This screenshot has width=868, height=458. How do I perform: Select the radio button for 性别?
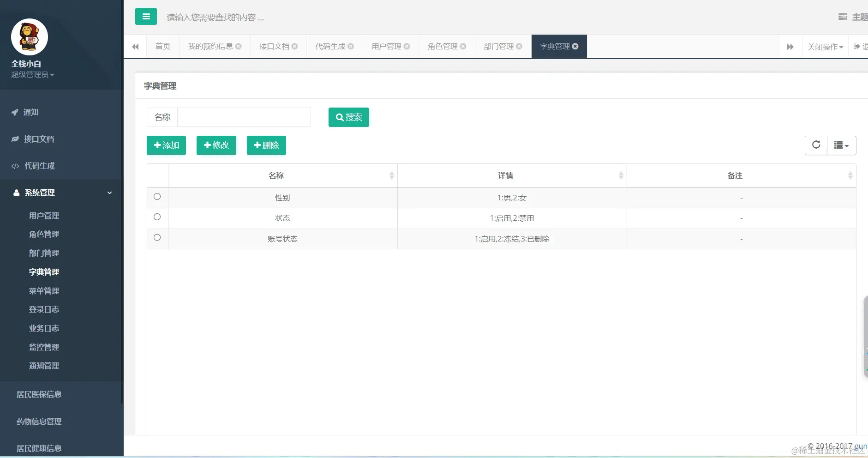157,197
